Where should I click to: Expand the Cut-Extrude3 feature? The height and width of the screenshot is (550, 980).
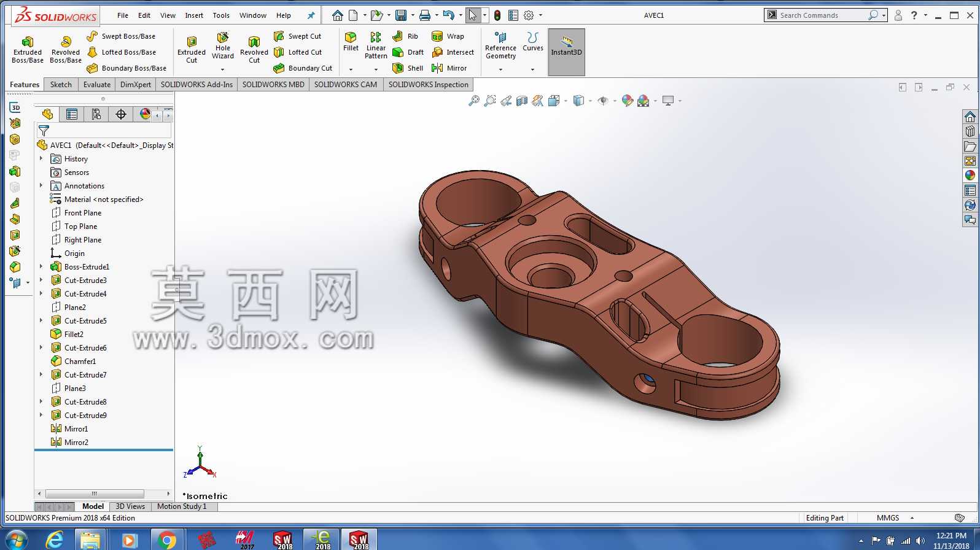coord(41,280)
